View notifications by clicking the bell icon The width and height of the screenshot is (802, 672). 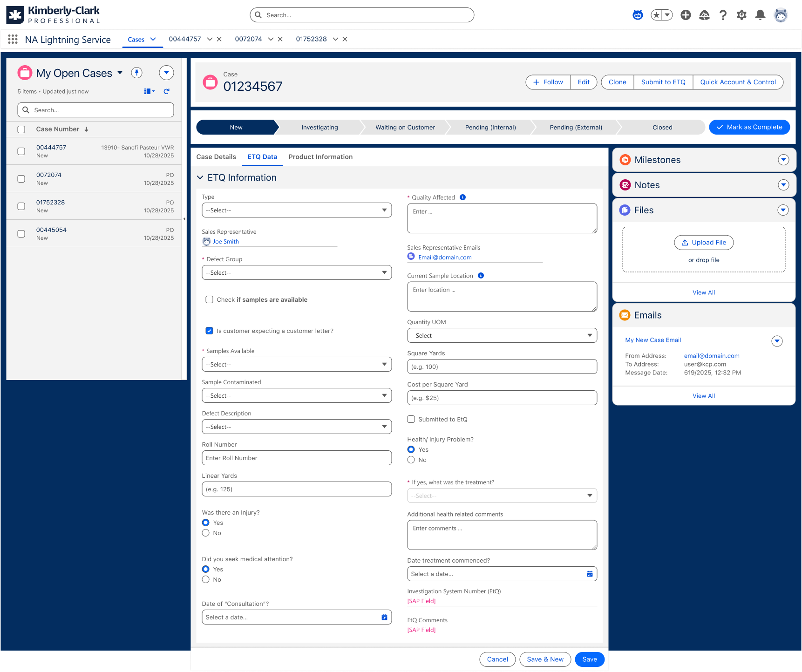pyautogui.click(x=760, y=14)
